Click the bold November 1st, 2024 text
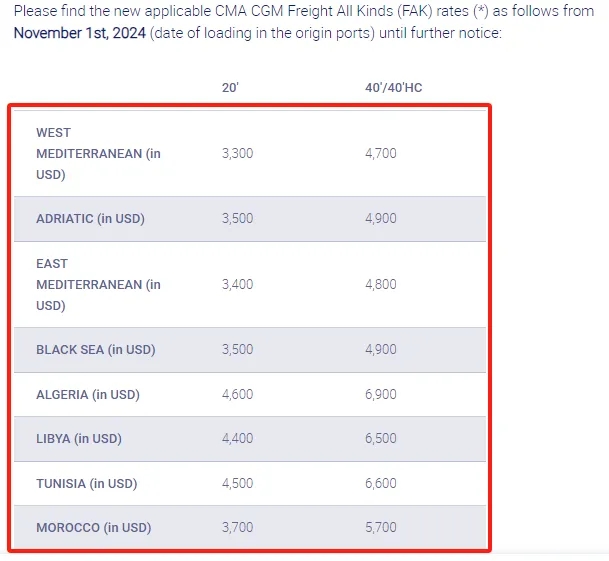The image size is (609, 561). click(x=80, y=33)
